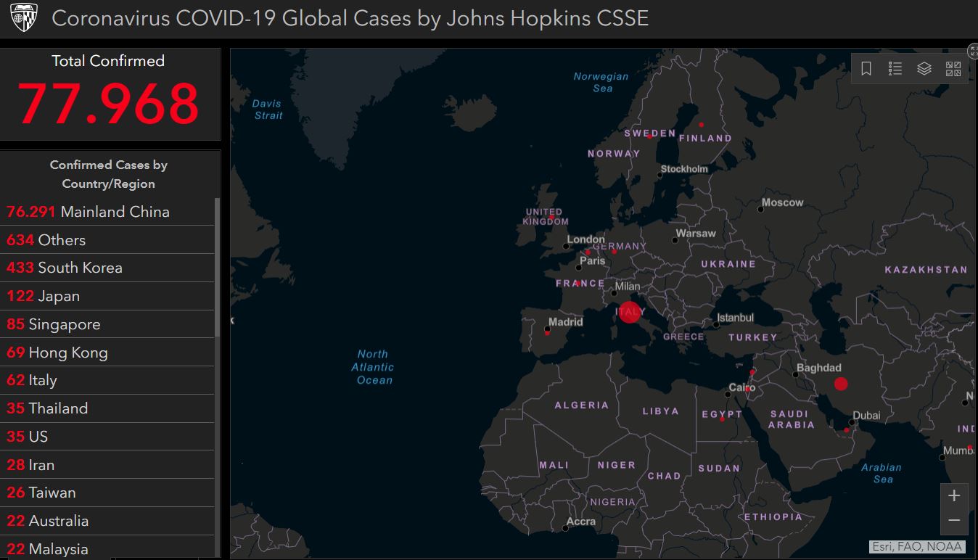Select the South Korea row
This screenshot has width=978, height=560.
click(x=107, y=268)
